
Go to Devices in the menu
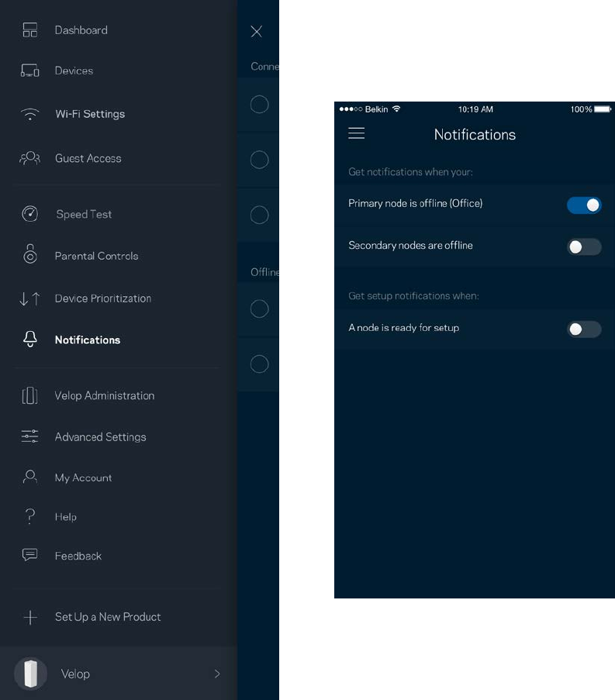coord(74,71)
